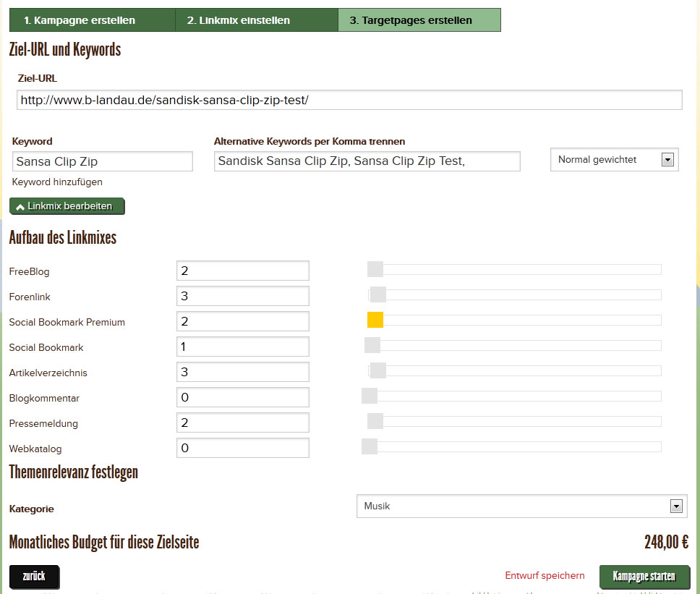This screenshot has width=700, height=594.
Task: Click the Artikelverzeichnis slider handle
Action: click(378, 370)
